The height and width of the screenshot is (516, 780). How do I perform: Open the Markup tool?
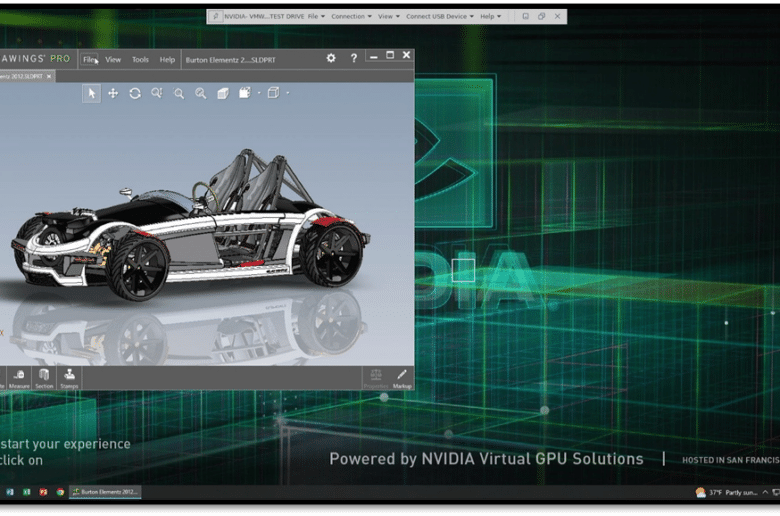coord(402,379)
